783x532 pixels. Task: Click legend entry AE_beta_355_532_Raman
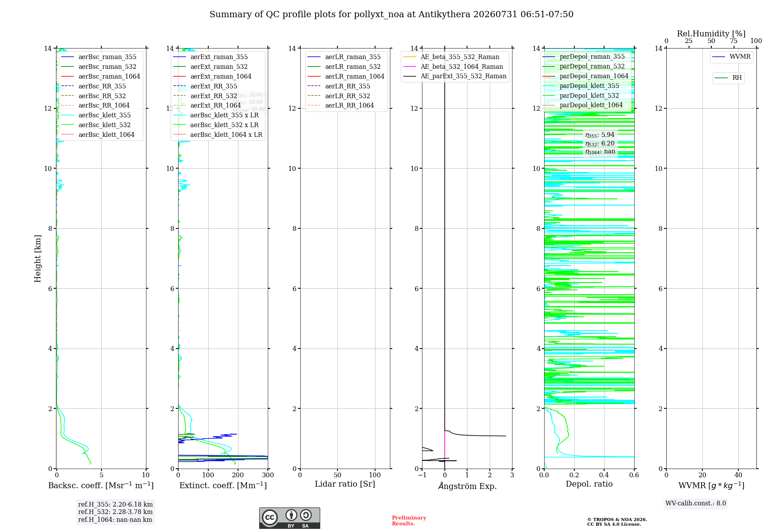pyautogui.click(x=451, y=57)
